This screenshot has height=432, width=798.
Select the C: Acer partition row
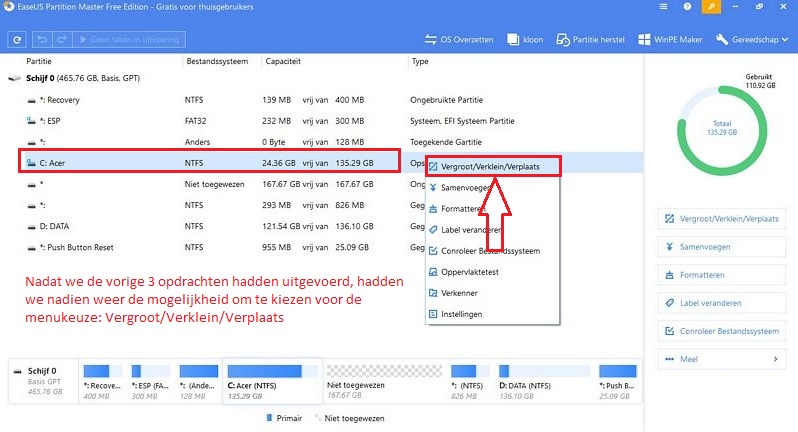tap(323, 163)
